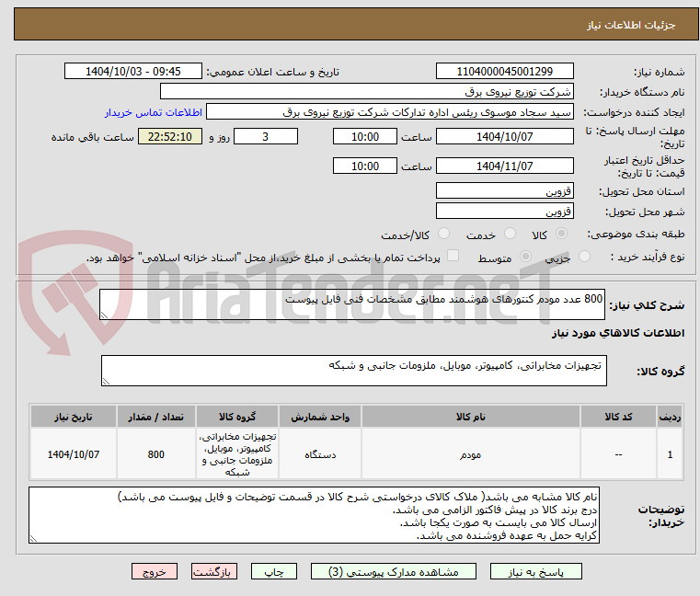Click the پاسخ به نیاز button
The image size is (700, 596).
coord(535,571)
